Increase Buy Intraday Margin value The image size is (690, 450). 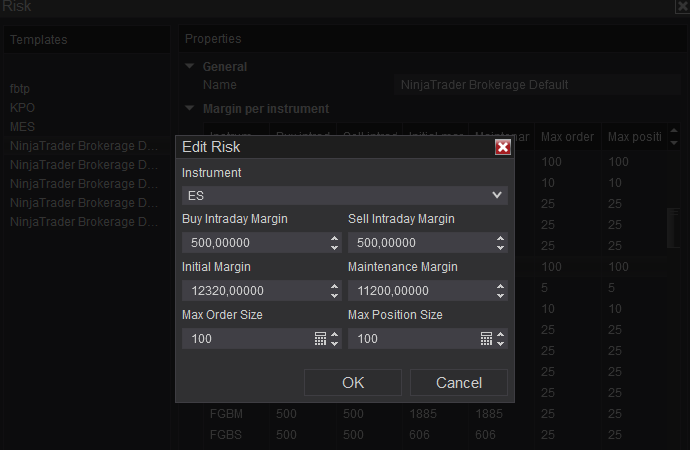tap(334, 238)
